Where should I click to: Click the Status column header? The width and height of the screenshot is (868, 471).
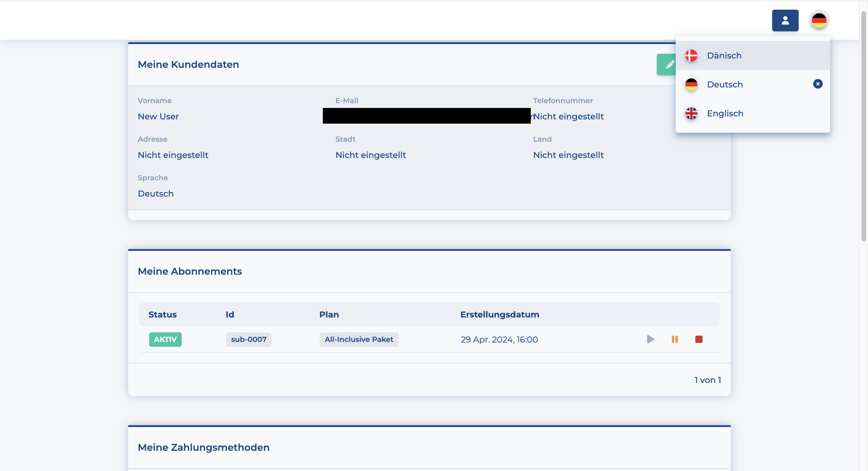click(x=162, y=315)
